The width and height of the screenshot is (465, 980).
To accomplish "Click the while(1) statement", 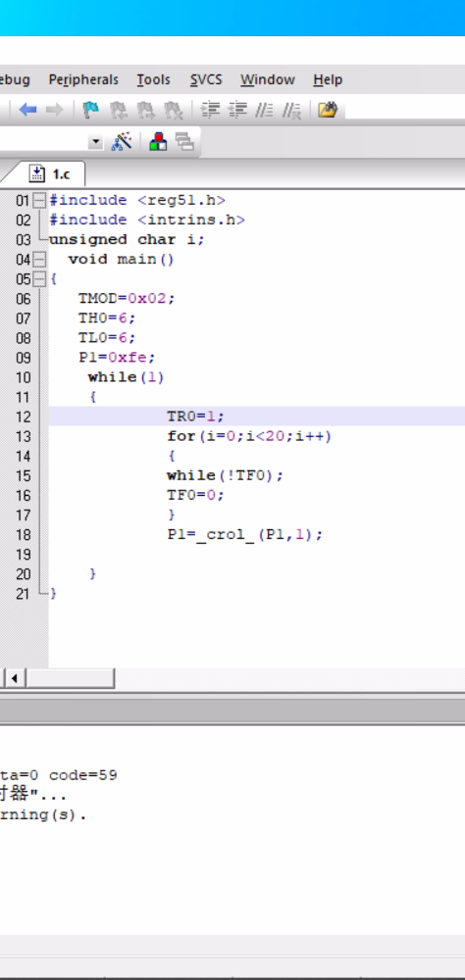I will (x=126, y=377).
